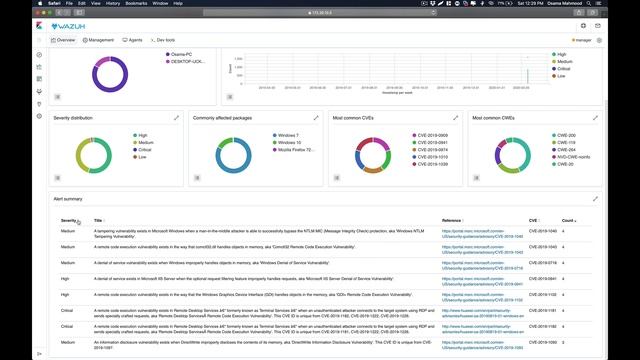Open reference link for CVE-2019-1040
This screenshot has width=640, height=360.
click(482, 234)
